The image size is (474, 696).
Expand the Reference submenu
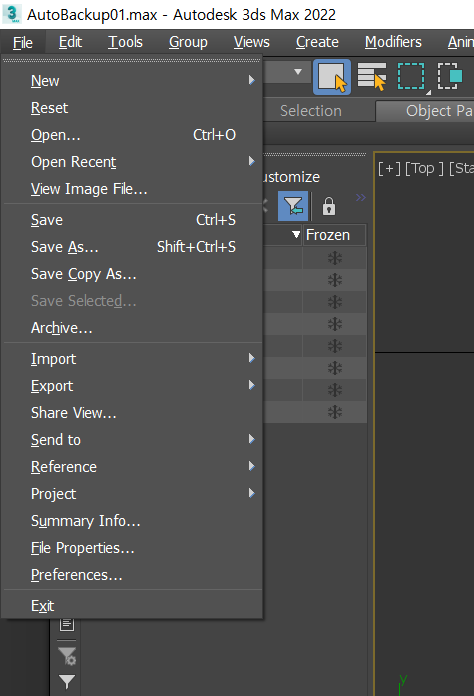(x=132, y=467)
